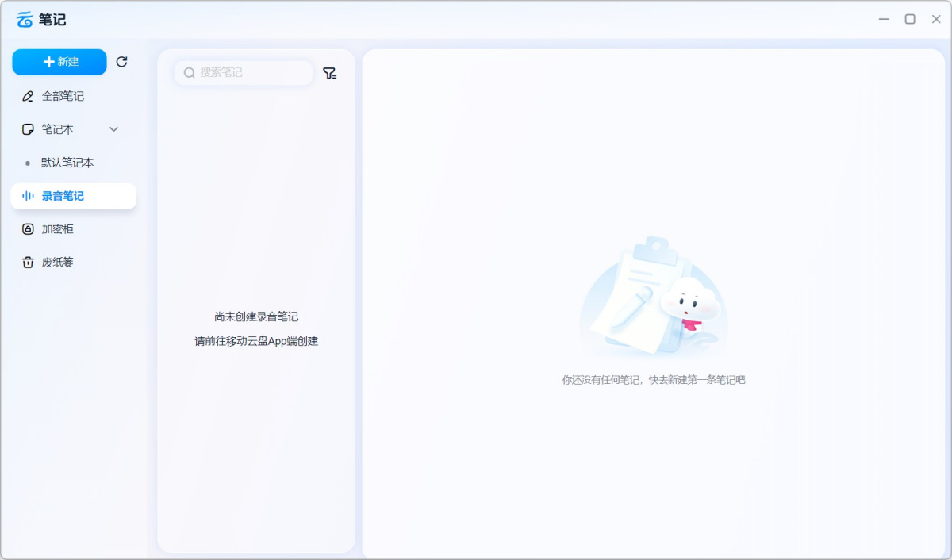Open the 废纸篓 trash

tap(56, 262)
